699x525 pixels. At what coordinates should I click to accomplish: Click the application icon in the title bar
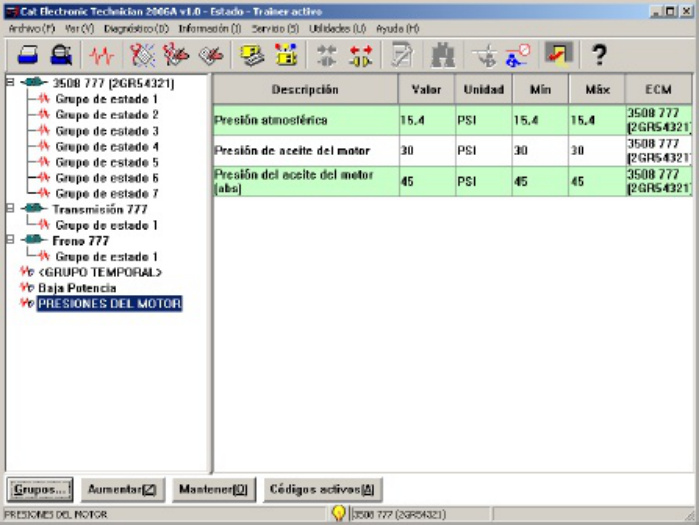point(12,12)
